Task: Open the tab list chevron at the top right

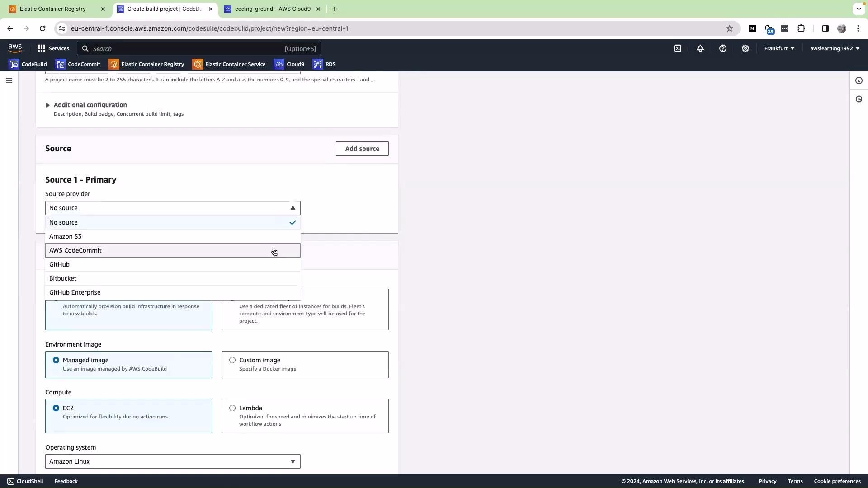Action: (859, 9)
